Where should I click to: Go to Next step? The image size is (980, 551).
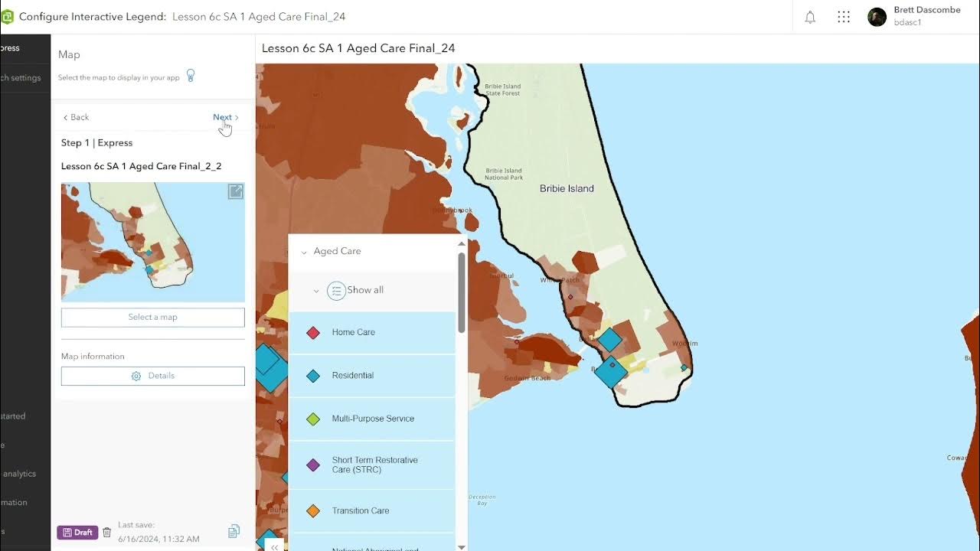(x=226, y=117)
